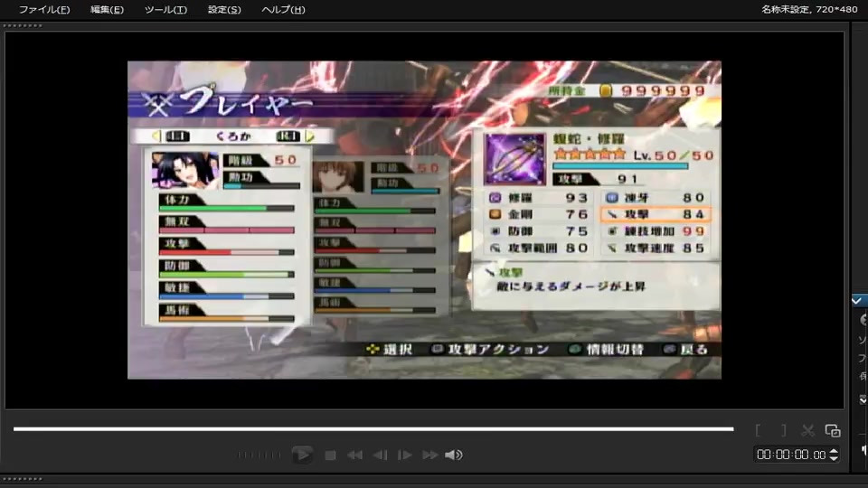Click the 999999 gold amount in preview
The height and width of the screenshot is (488, 868).
point(663,90)
